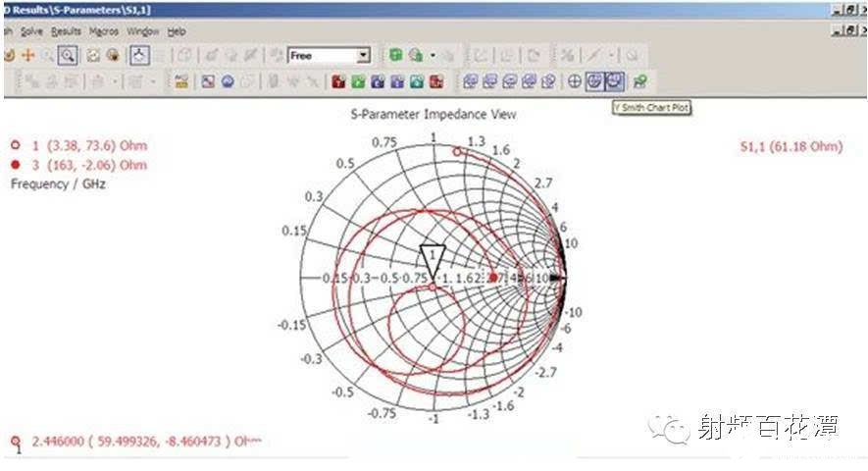This screenshot has width=868, height=471.
Task: Click the yellow folder icon in second toolbar row
Action: [x=181, y=81]
